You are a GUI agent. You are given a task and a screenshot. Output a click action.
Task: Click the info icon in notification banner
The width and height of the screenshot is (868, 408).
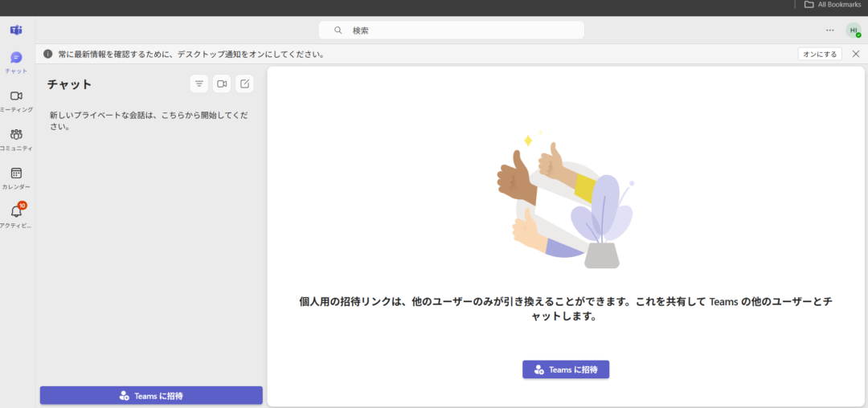pos(48,54)
